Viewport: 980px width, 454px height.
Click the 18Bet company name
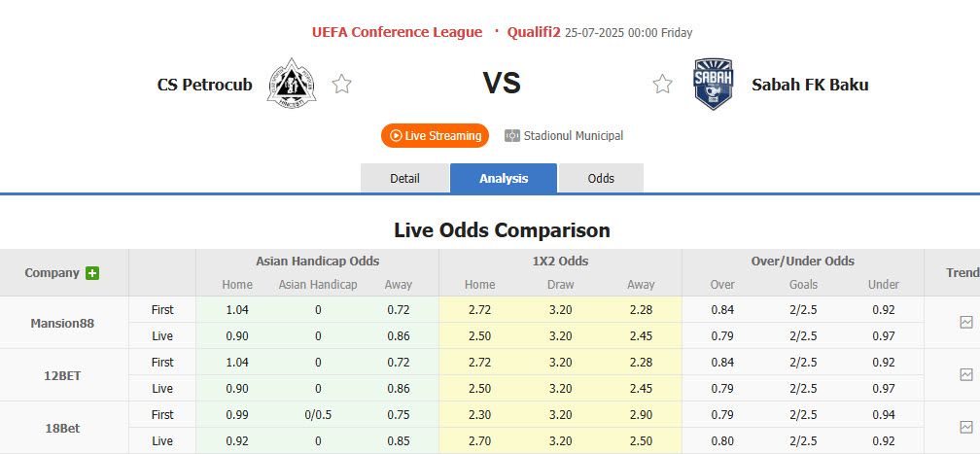pyautogui.click(x=63, y=428)
